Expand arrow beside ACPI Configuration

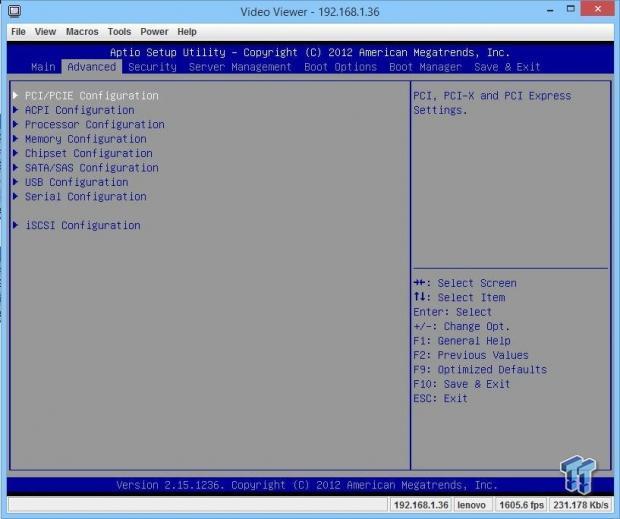click(15, 109)
